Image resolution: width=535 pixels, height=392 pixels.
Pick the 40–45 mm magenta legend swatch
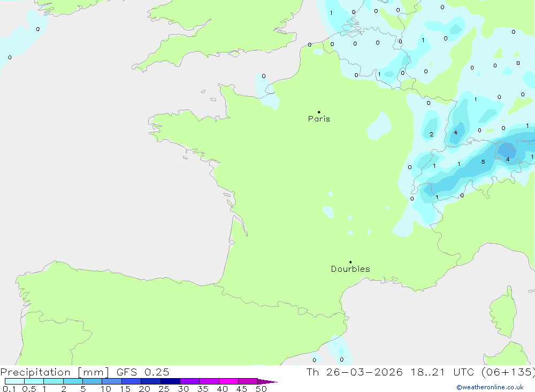[x=228, y=381]
